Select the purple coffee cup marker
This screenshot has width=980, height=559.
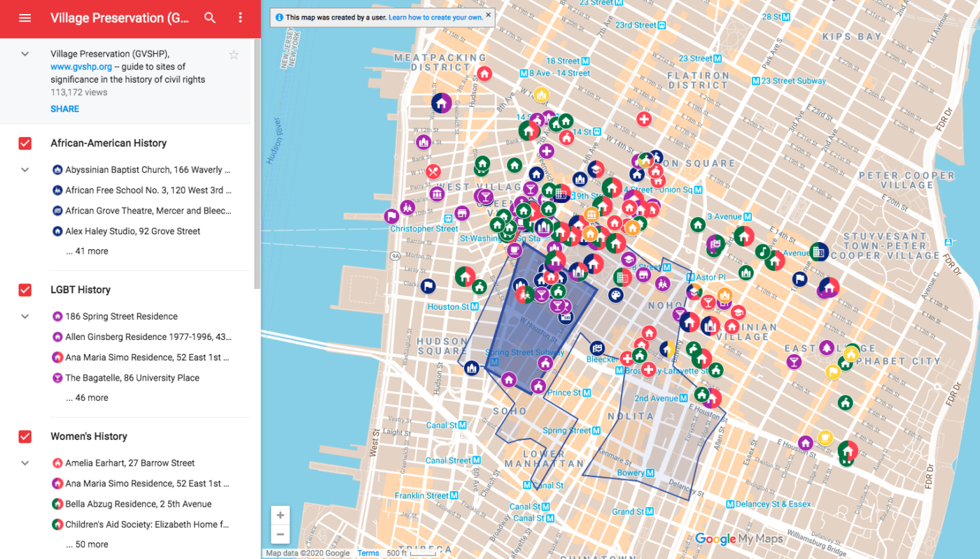pos(514,249)
